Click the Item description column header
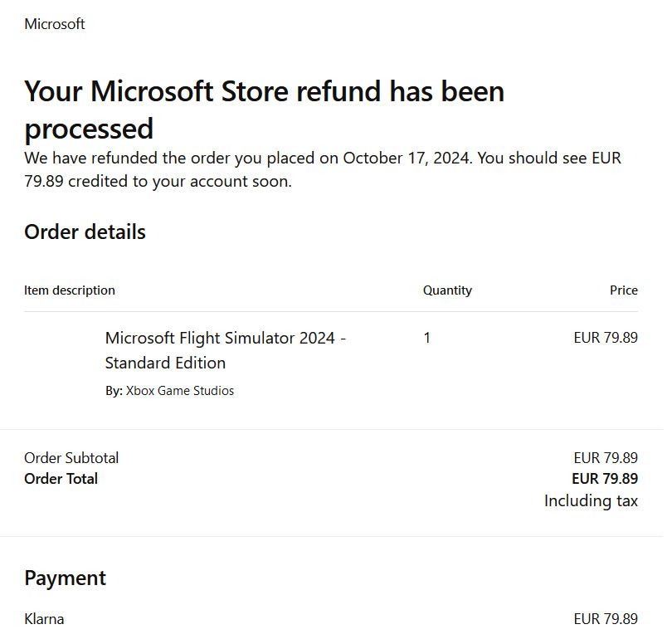 (x=70, y=290)
